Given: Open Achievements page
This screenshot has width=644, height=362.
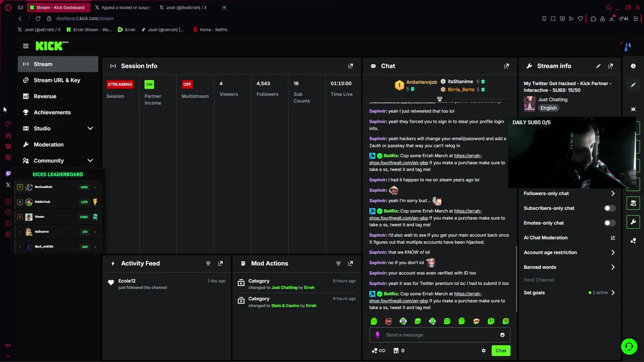Looking at the screenshot, I should 58,113.
